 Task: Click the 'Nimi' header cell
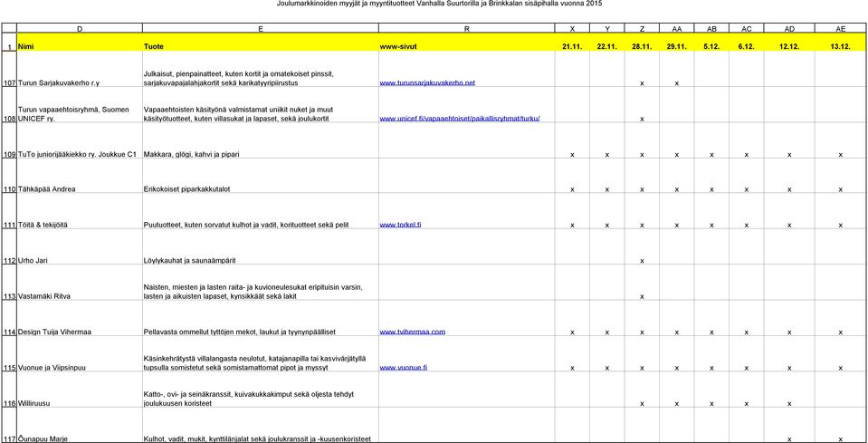[x=80, y=42]
